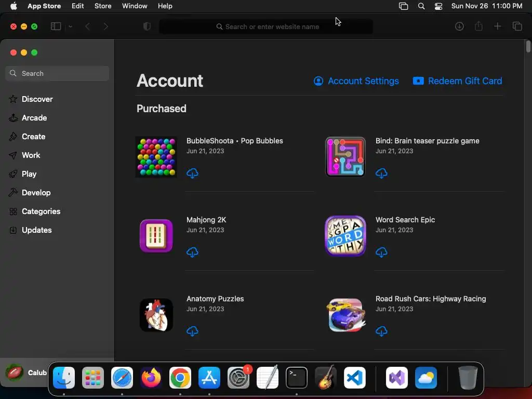The width and height of the screenshot is (532, 399).
Task: Launch GarageBand from the Dock
Action: (326, 378)
